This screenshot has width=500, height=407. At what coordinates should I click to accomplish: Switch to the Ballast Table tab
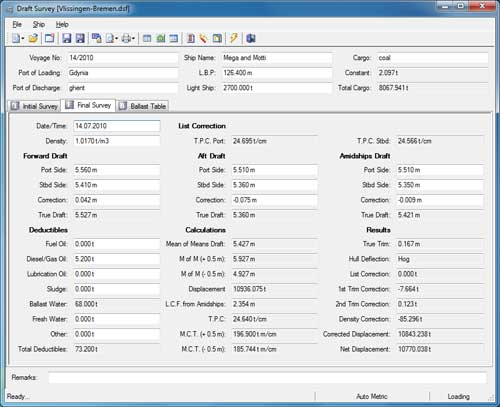coord(142,106)
